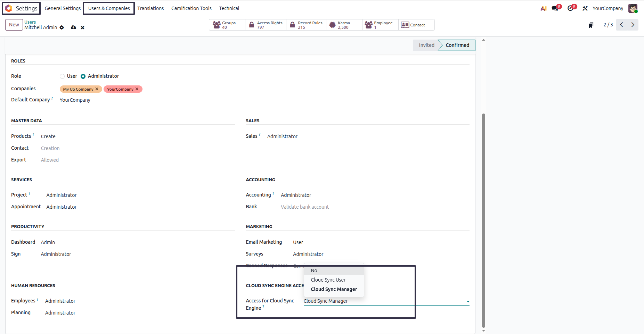Screen dimensions: 644x334
Task: Click the form's vertical scrollbar
Action: 483,220
